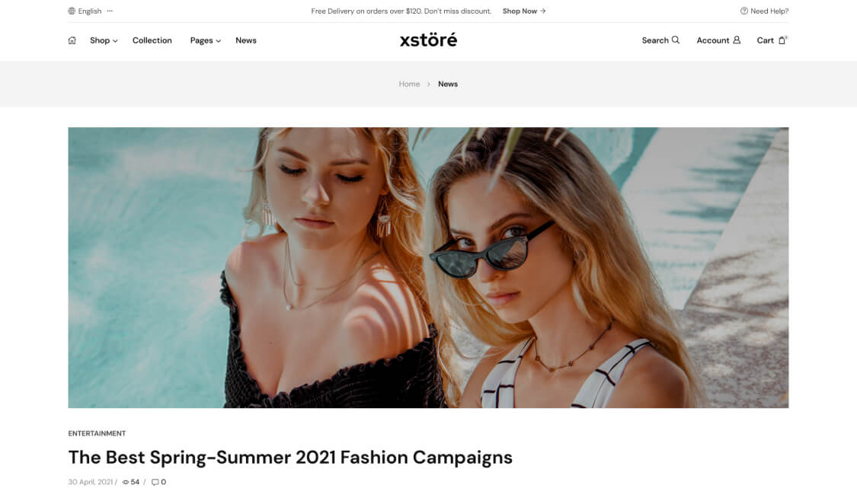Open the Spring-Summer 2021 article title

290,458
